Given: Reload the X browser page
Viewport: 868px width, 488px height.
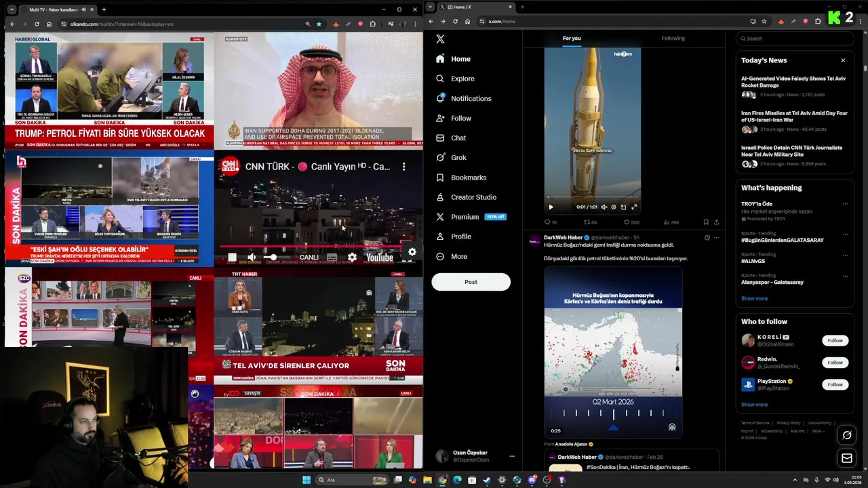Looking at the screenshot, I should pyautogui.click(x=455, y=21).
